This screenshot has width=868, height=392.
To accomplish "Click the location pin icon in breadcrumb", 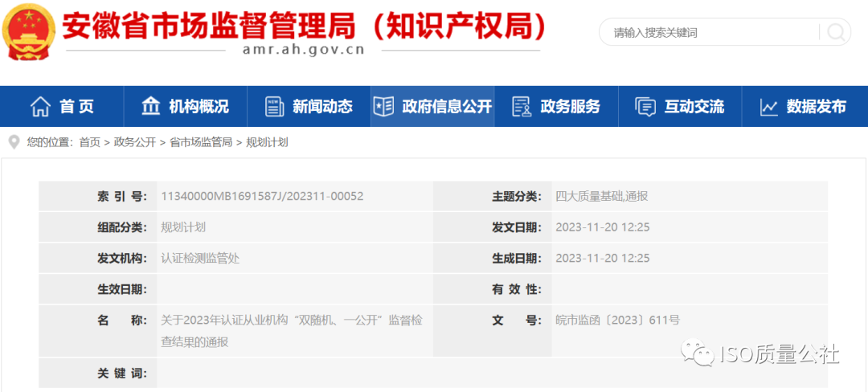I will click(x=14, y=143).
